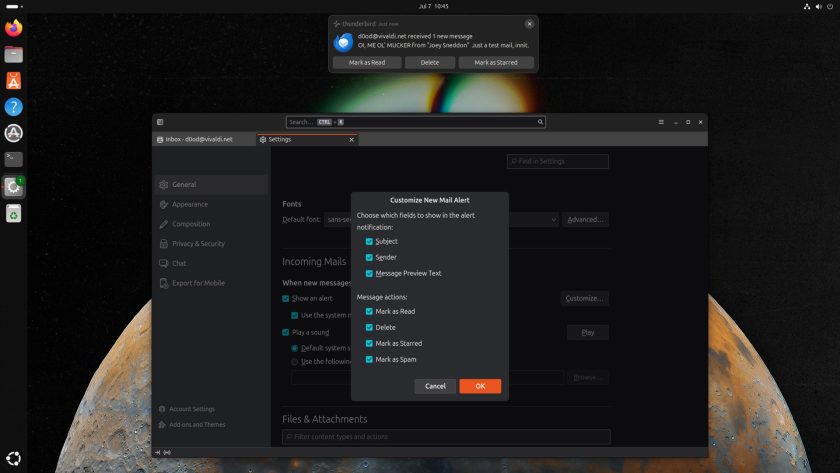Click the Thunderbird notification app icon
Screen dimensions: 840x473
pos(343,42)
